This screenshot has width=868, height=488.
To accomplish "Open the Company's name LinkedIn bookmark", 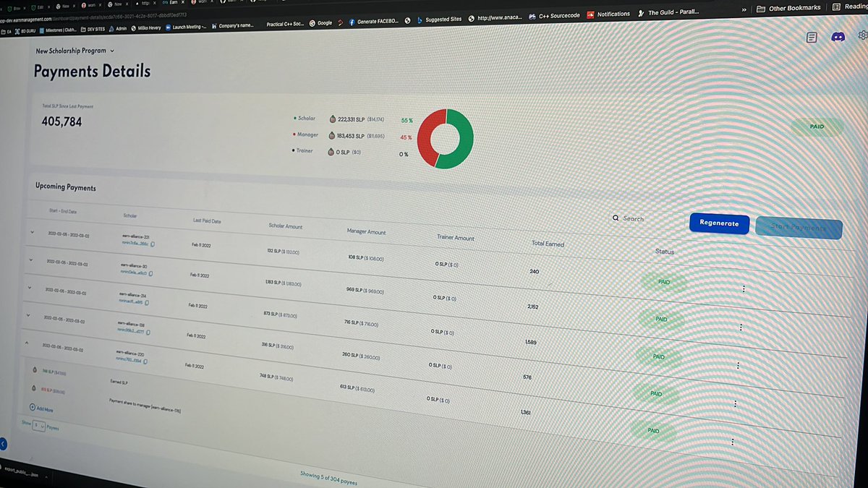I will click(x=232, y=26).
